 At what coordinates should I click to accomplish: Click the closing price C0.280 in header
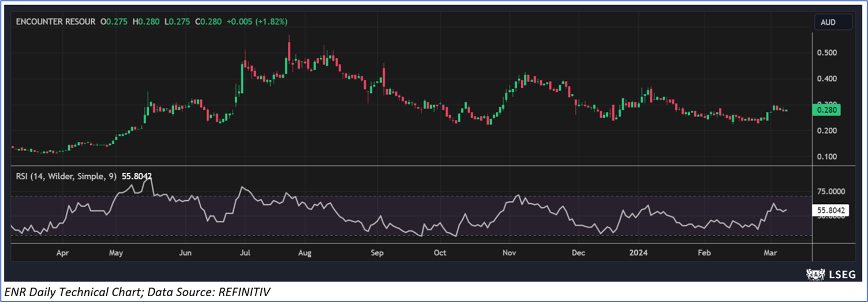click(x=206, y=21)
